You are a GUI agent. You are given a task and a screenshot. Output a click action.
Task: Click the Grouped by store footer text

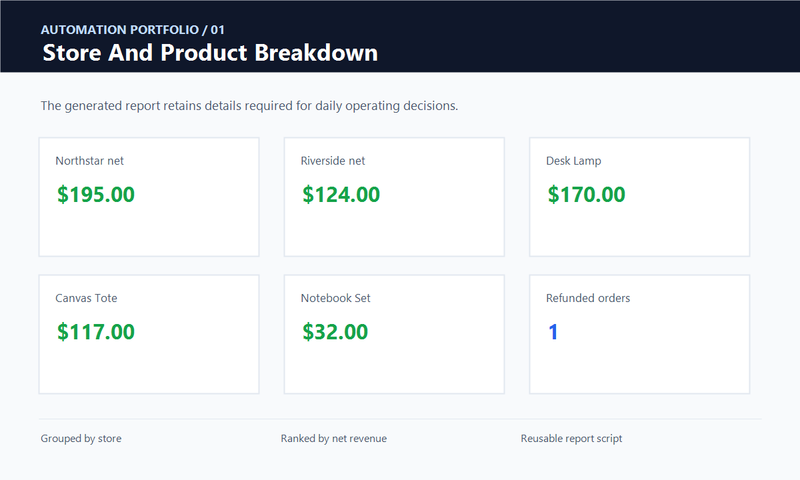tap(81, 438)
